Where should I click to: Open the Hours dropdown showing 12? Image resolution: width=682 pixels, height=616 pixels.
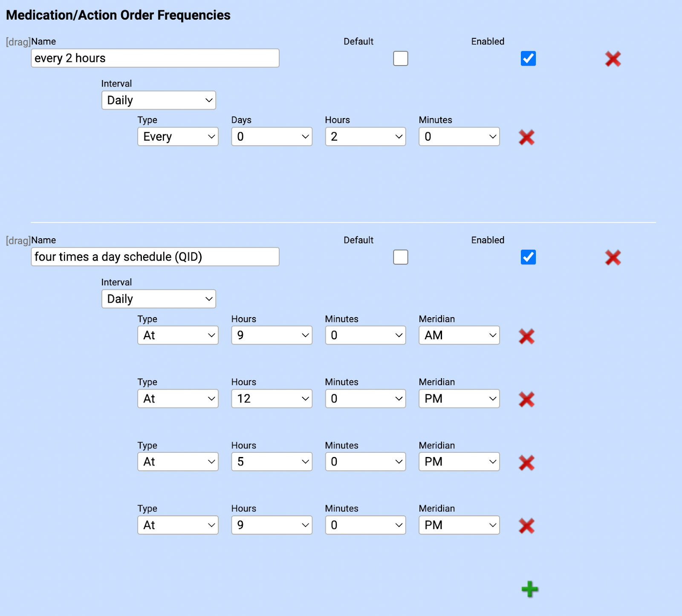272,399
